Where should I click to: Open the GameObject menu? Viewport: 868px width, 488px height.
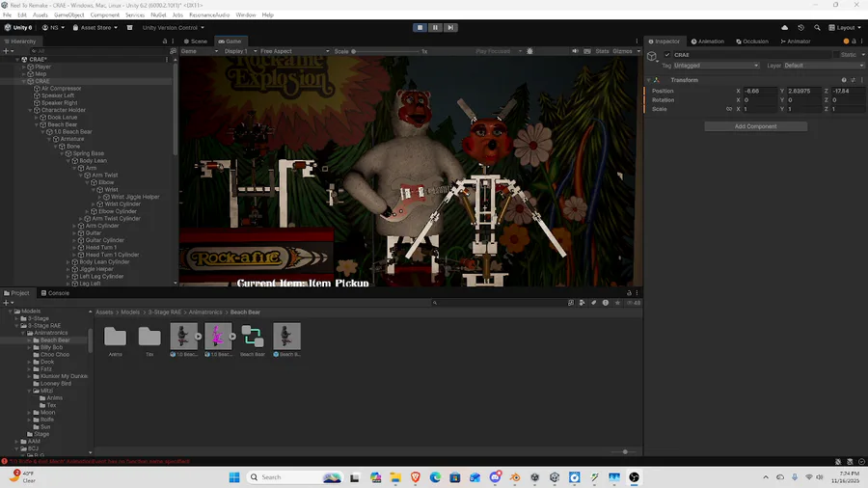pos(68,14)
